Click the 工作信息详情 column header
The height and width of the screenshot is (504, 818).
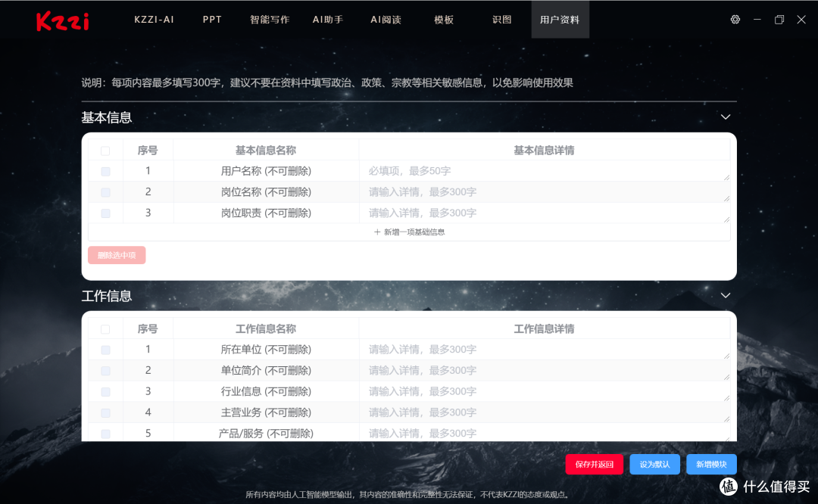point(544,329)
